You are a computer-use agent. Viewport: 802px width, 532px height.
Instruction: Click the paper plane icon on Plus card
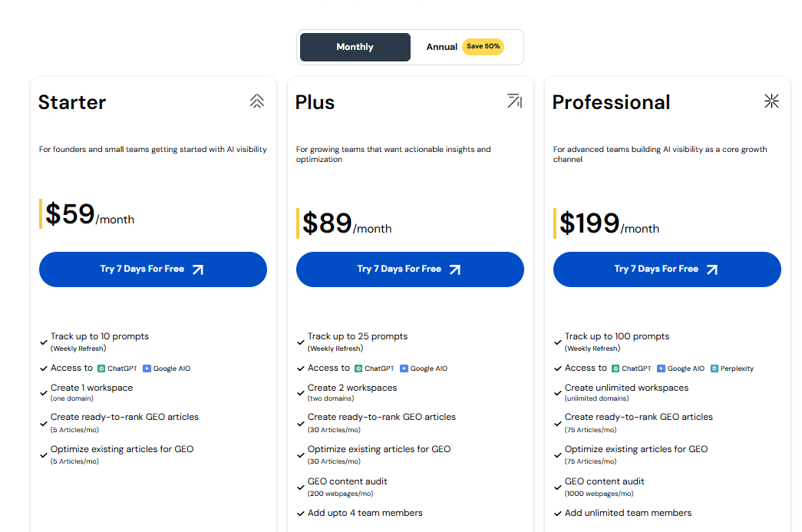(x=514, y=101)
